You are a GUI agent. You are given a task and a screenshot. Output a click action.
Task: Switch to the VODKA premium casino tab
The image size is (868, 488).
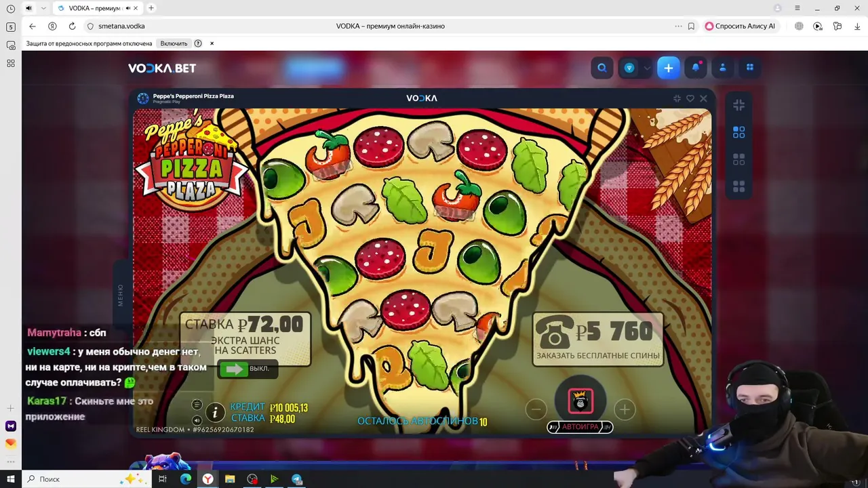click(97, 8)
